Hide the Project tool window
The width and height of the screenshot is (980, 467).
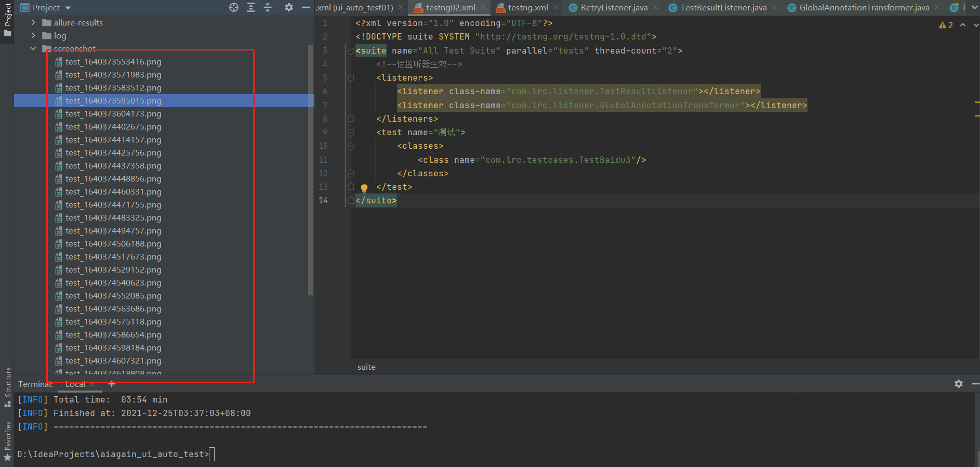306,7
